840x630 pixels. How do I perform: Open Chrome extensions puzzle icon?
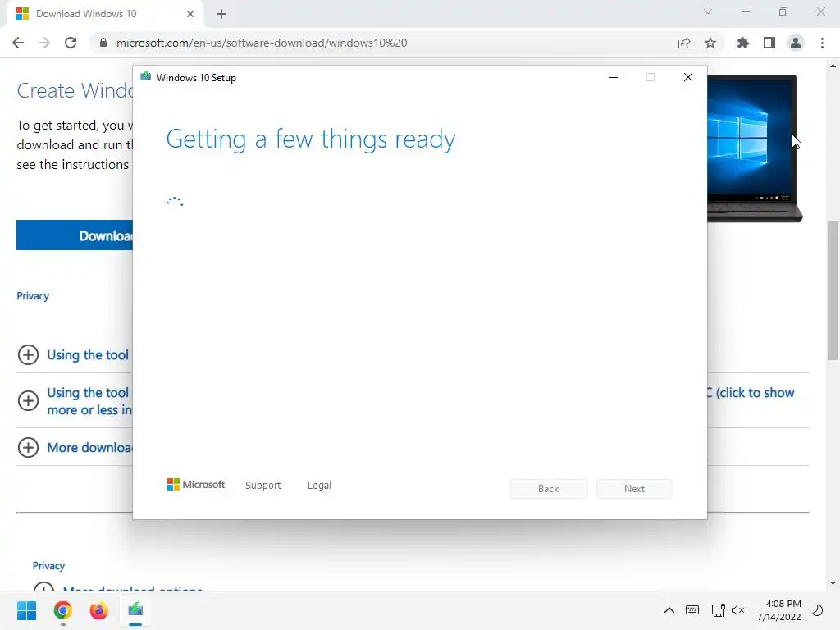click(743, 43)
